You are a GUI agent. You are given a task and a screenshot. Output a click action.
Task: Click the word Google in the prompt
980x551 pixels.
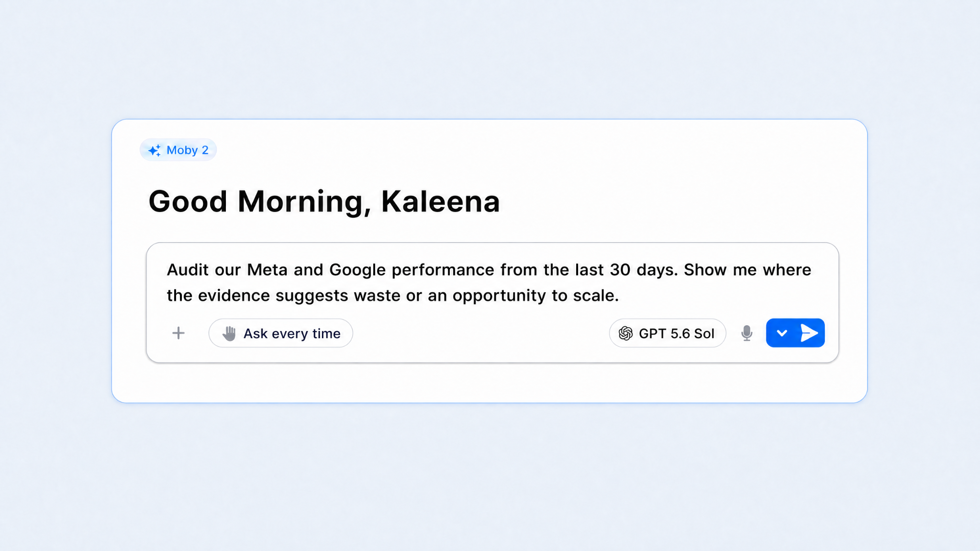point(357,270)
